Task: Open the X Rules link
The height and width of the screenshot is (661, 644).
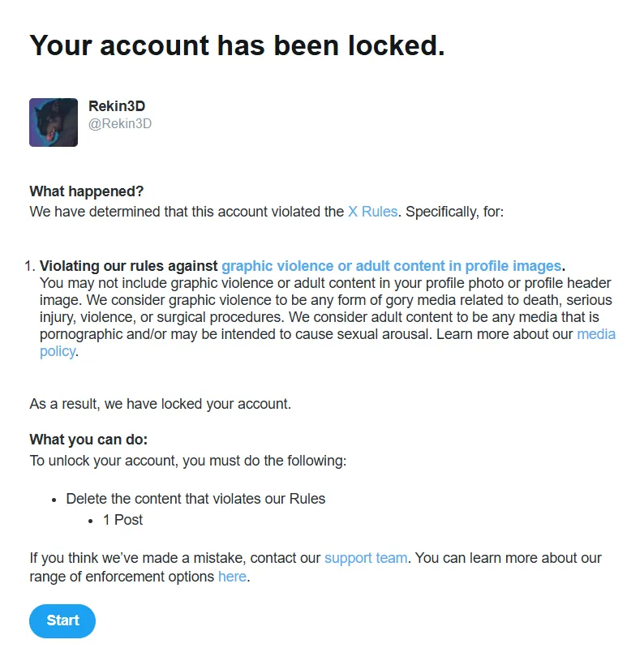Action: click(x=372, y=212)
